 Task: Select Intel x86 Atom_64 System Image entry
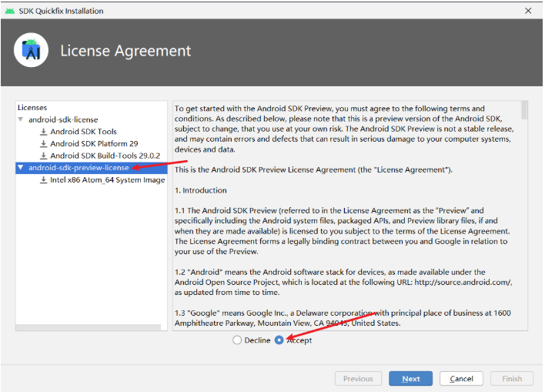[x=108, y=179]
